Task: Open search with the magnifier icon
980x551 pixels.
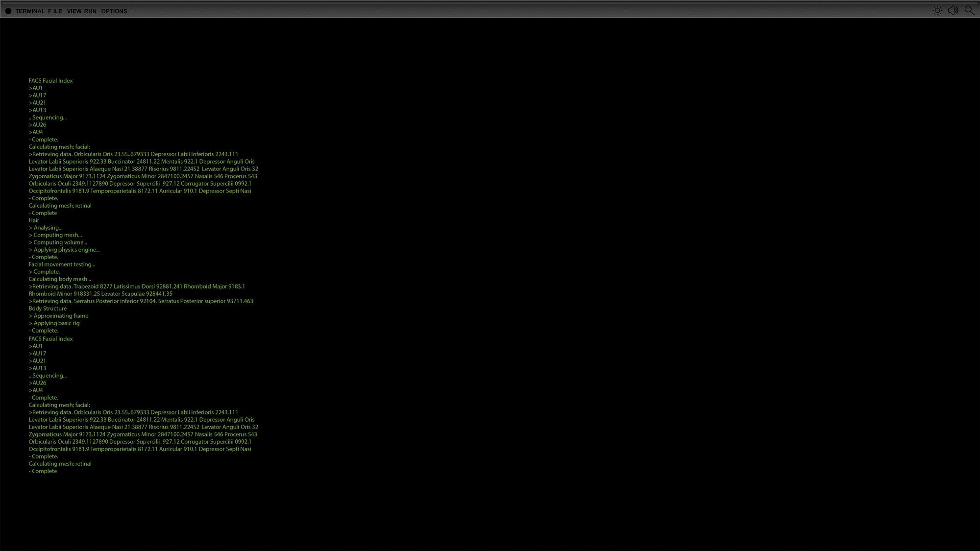Action: coord(969,10)
